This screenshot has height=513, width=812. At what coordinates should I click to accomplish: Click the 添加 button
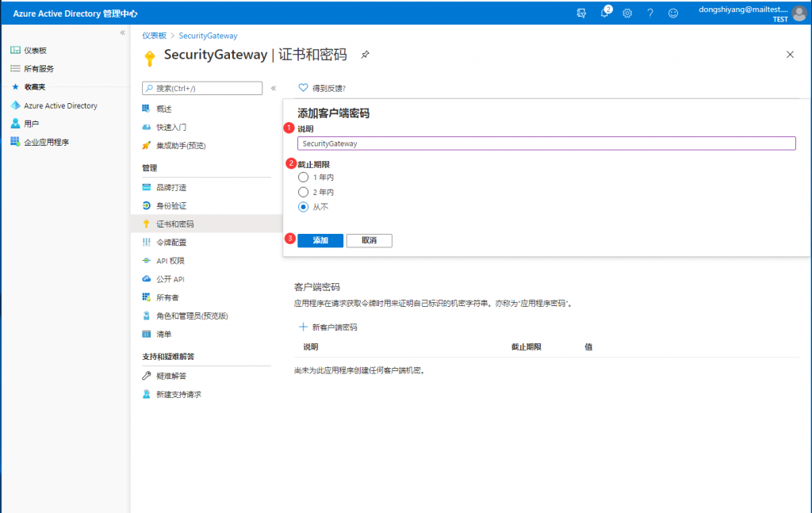320,240
